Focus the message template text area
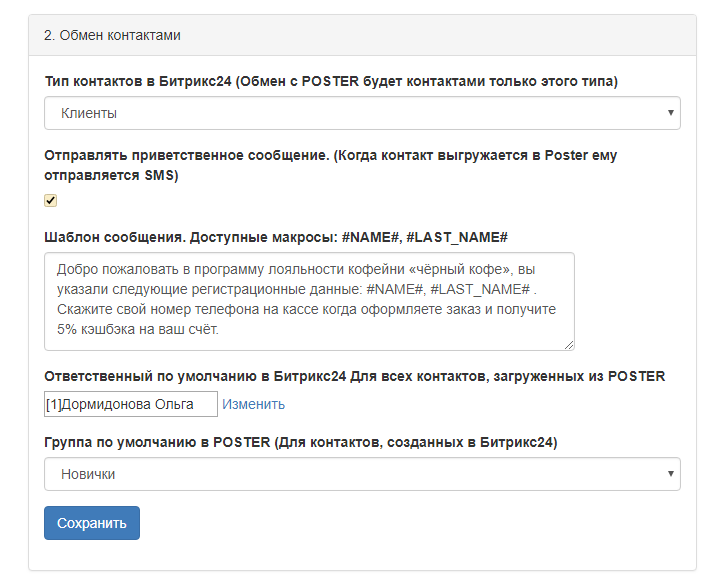The width and height of the screenshot is (714, 583). tap(309, 302)
